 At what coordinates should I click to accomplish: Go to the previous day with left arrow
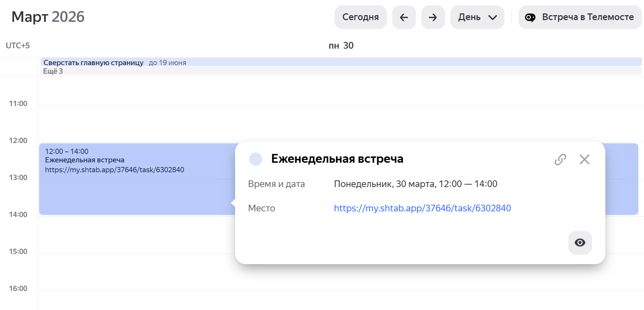[404, 17]
